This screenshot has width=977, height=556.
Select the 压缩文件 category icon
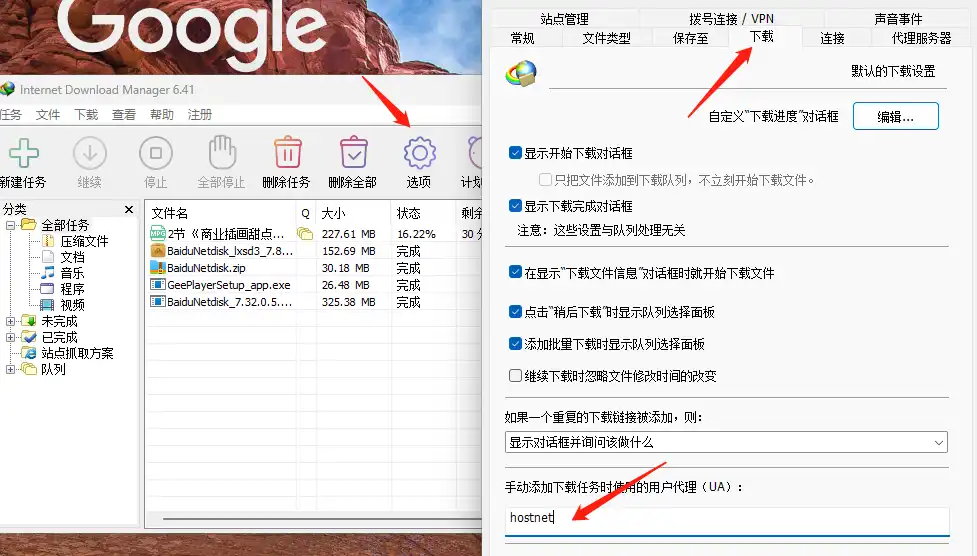(x=49, y=241)
